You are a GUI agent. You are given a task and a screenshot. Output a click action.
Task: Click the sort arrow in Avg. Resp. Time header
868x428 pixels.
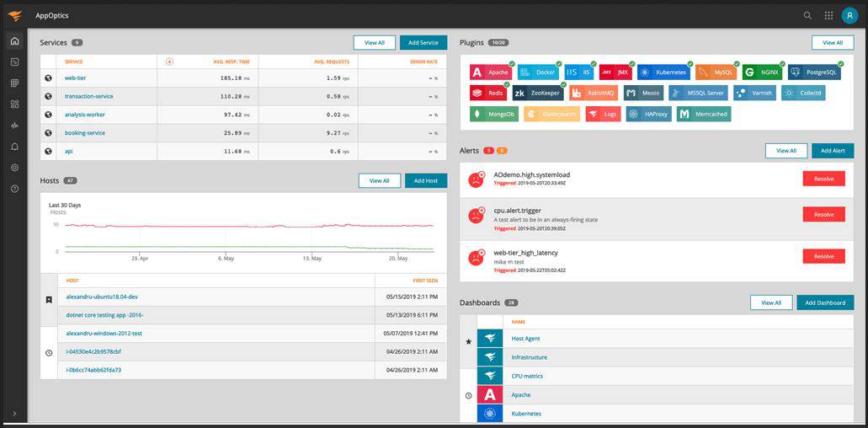click(x=169, y=62)
